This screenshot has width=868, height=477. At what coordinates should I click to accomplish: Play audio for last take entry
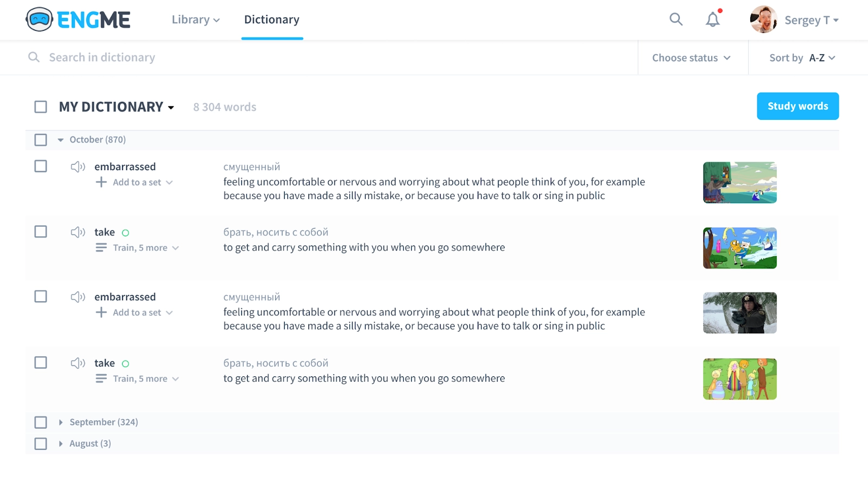(78, 363)
